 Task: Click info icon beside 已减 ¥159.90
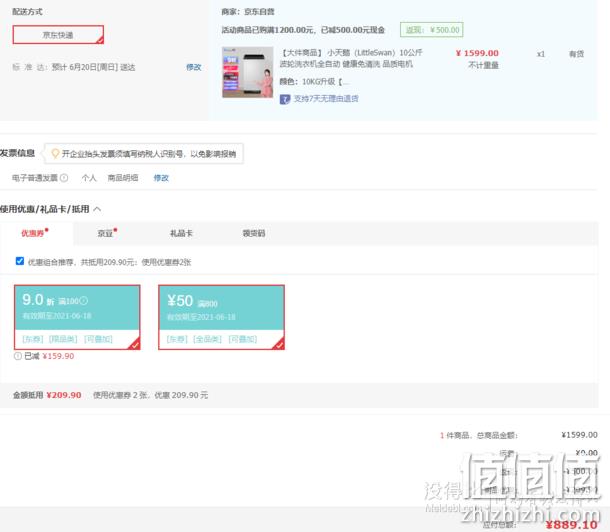pos(18,356)
